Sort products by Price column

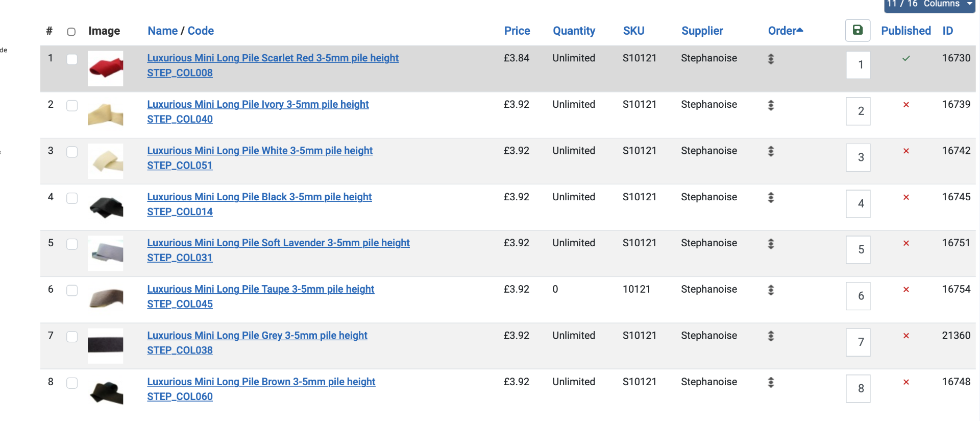coord(517,31)
